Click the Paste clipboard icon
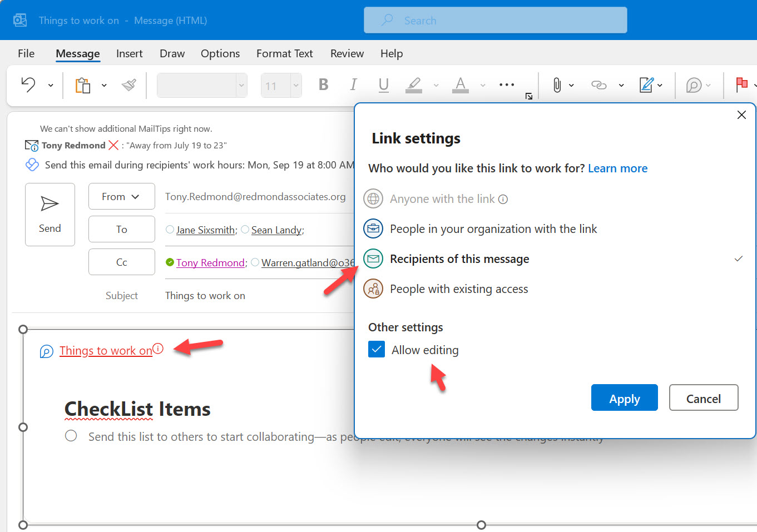Screen dimensions: 757x532 [83, 85]
